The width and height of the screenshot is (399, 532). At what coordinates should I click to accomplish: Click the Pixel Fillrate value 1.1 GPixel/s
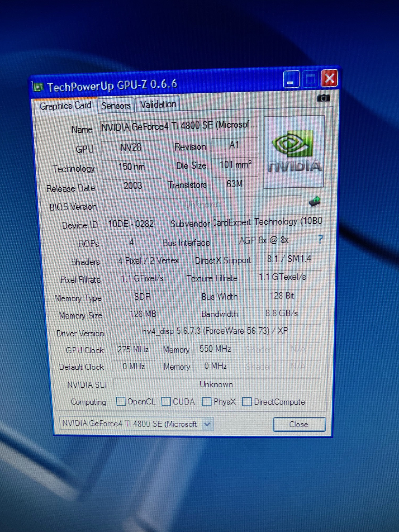pyautogui.click(x=142, y=278)
